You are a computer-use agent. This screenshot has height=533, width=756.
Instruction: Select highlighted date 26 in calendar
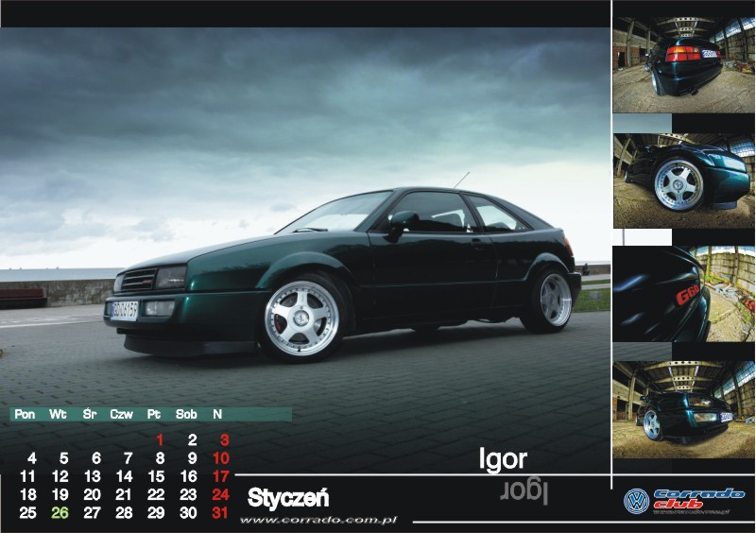[x=60, y=513]
